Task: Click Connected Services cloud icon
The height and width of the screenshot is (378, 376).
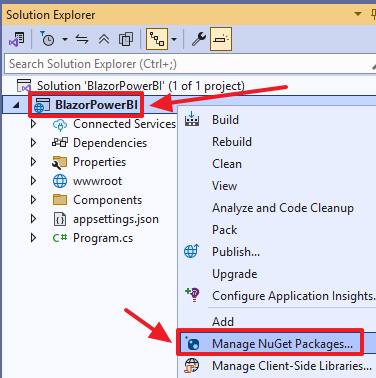Action: click(60, 125)
